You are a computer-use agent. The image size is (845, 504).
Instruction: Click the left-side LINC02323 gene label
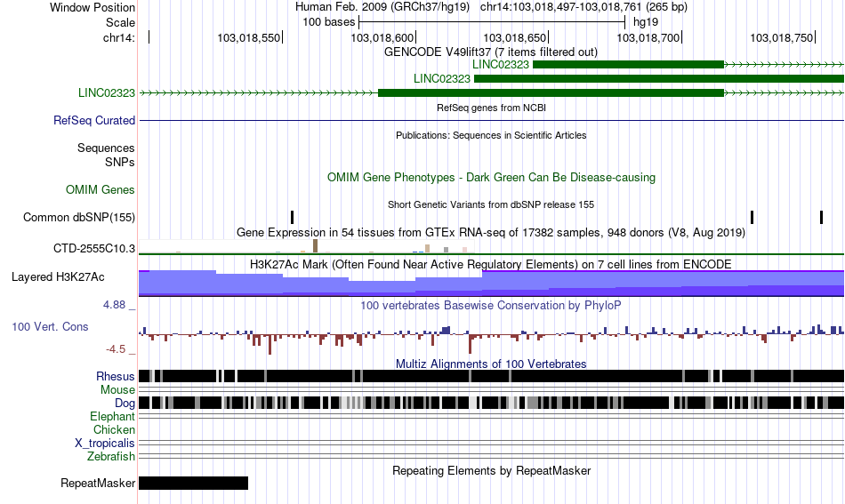pos(107,92)
